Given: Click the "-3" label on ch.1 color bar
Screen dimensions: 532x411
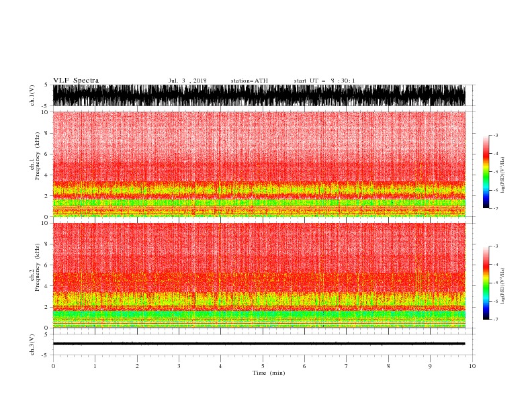Looking at the screenshot, I should (x=495, y=136).
